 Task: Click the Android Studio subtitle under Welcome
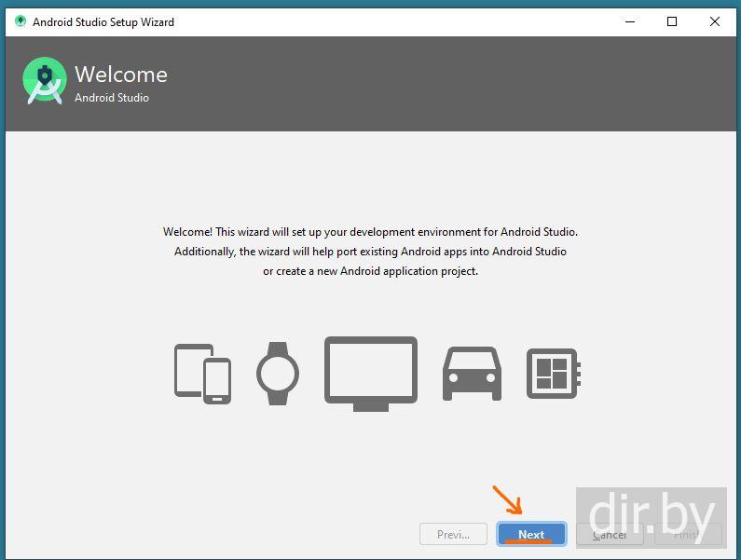112,98
